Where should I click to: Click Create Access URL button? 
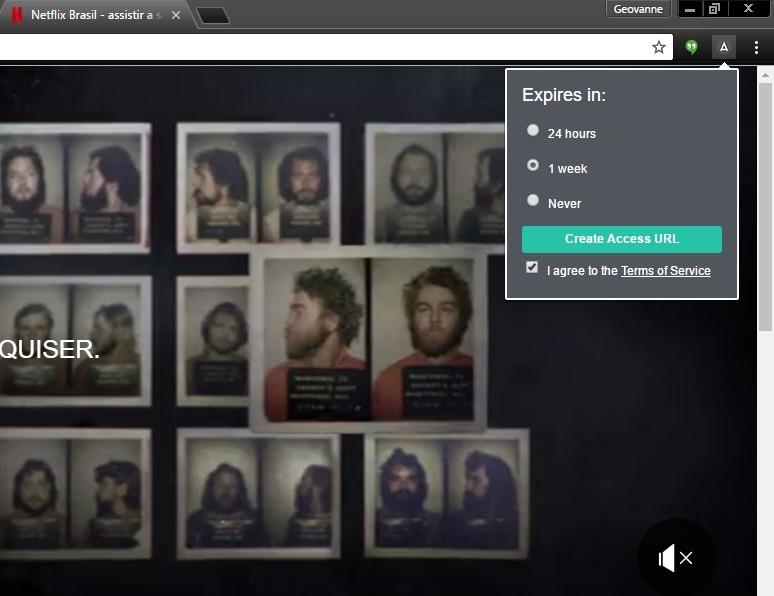621,239
